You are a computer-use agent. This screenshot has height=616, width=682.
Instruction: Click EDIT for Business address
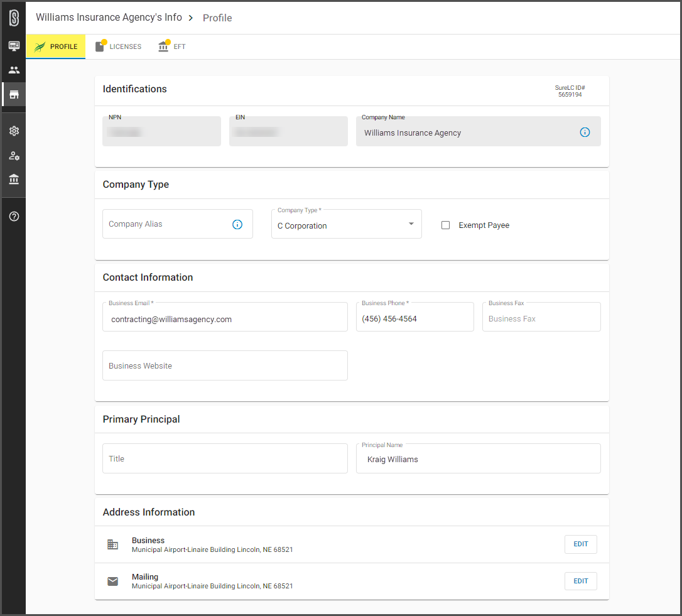point(580,544)
